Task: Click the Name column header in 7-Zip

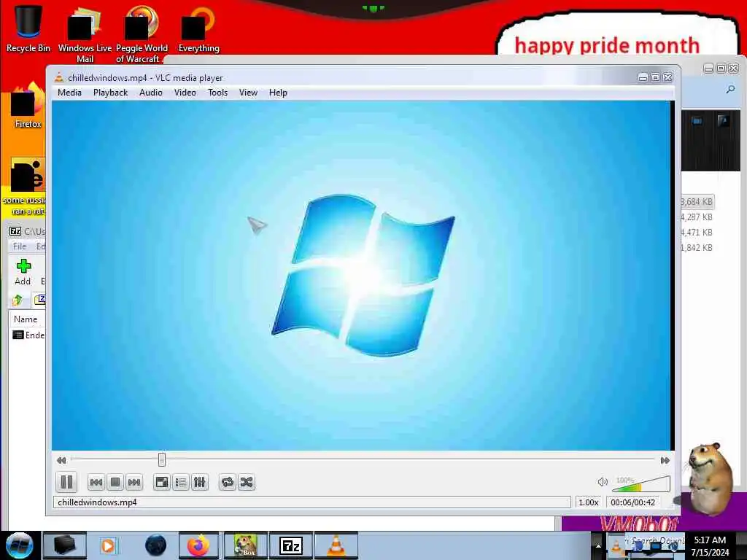Action: coord(26,319)
